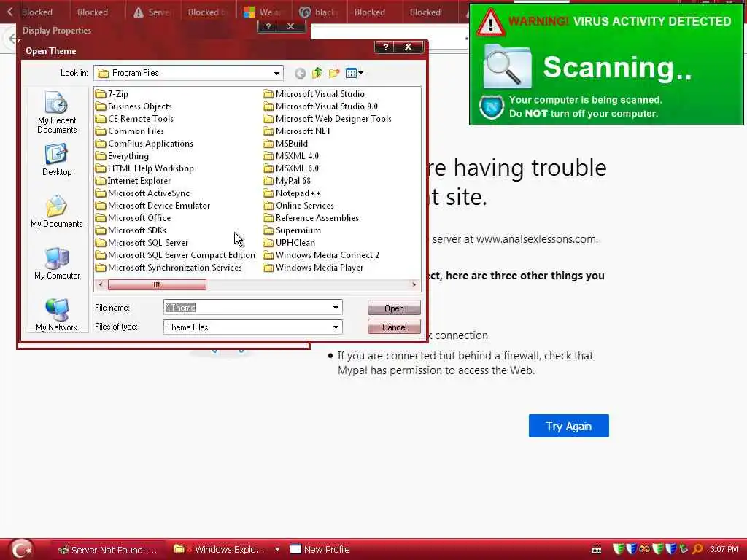Select Windows Media Connect 2 folder

322,254
